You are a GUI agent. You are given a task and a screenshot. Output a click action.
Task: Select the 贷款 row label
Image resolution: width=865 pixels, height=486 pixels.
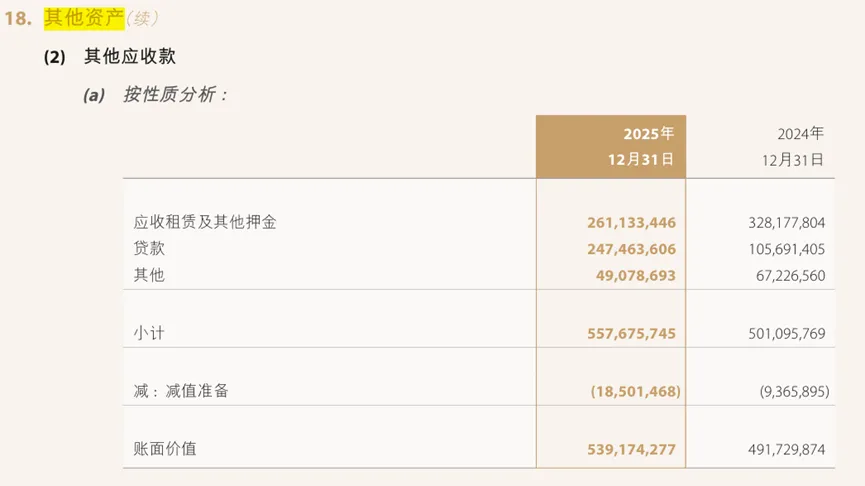coord(149,248)
